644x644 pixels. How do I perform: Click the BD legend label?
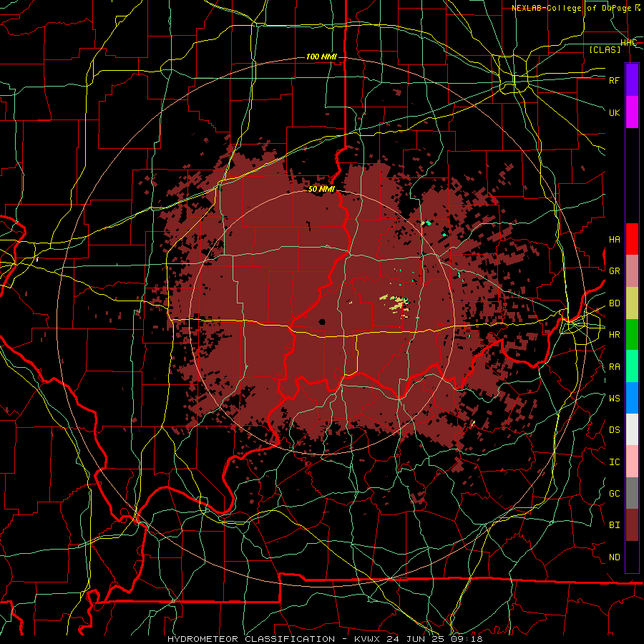(x=614, y=303)
